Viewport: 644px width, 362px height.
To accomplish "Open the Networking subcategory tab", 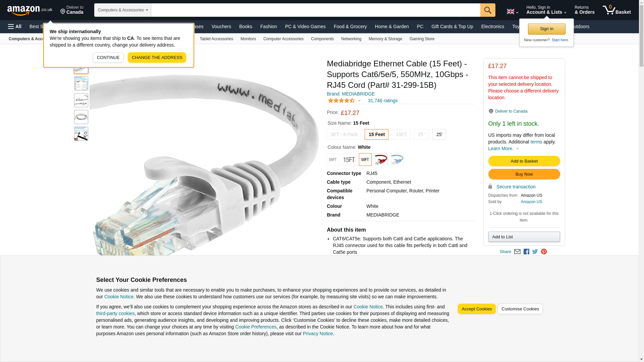I will click(x=351, y=39).
